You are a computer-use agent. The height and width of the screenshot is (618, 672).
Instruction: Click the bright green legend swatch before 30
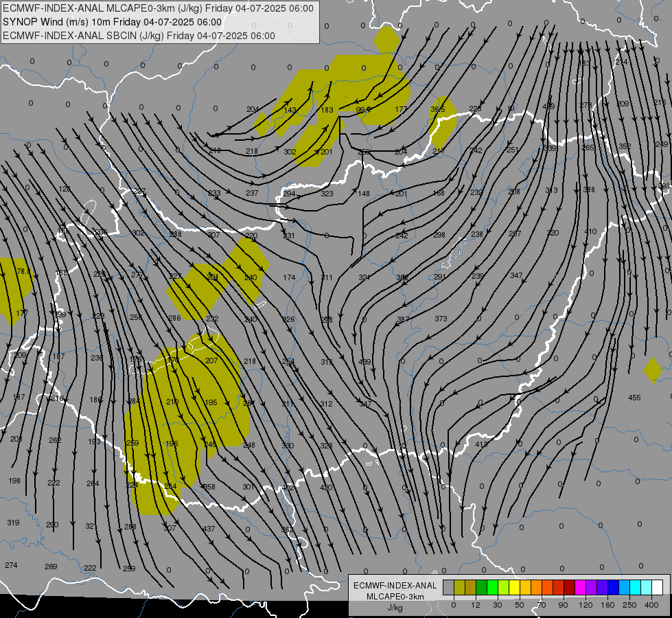492,587
